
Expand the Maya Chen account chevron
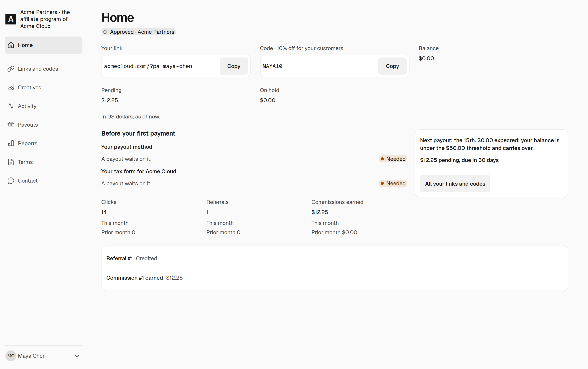[x=77, y=356]
